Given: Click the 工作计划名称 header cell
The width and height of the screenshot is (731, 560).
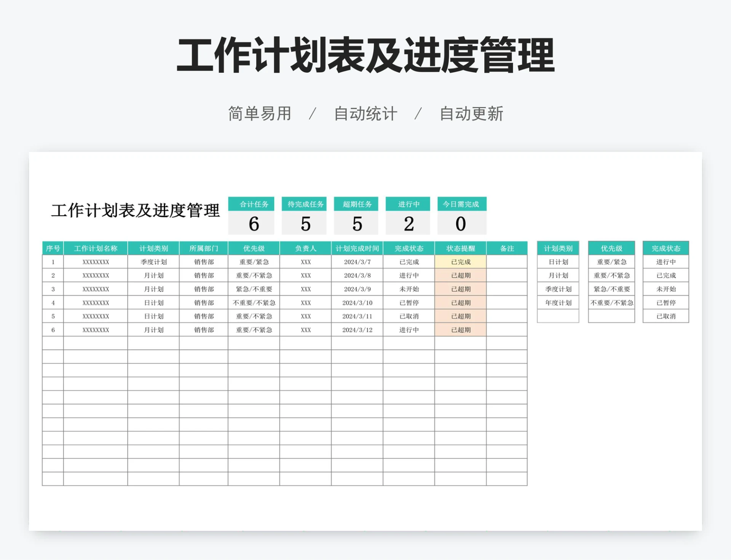Looking at the screenshot, I should click(x=95, y=248).
